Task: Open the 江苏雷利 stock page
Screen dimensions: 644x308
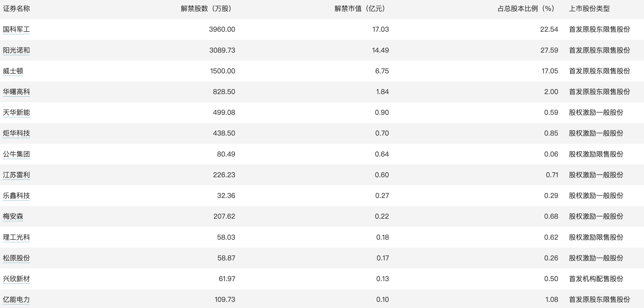Action: [16, 175]
